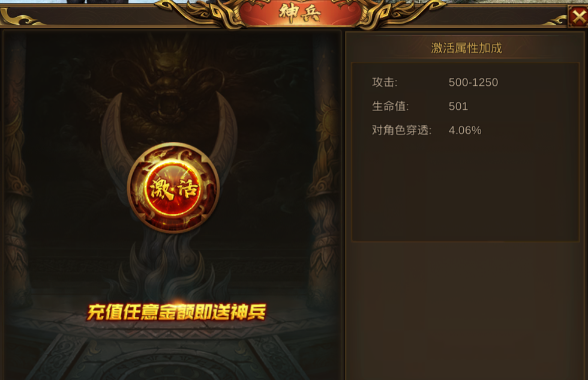The height and width of the screenshot is (380, 588).
Task: Click the 500-1250 attack value
Action: click(x=473, y=82)
